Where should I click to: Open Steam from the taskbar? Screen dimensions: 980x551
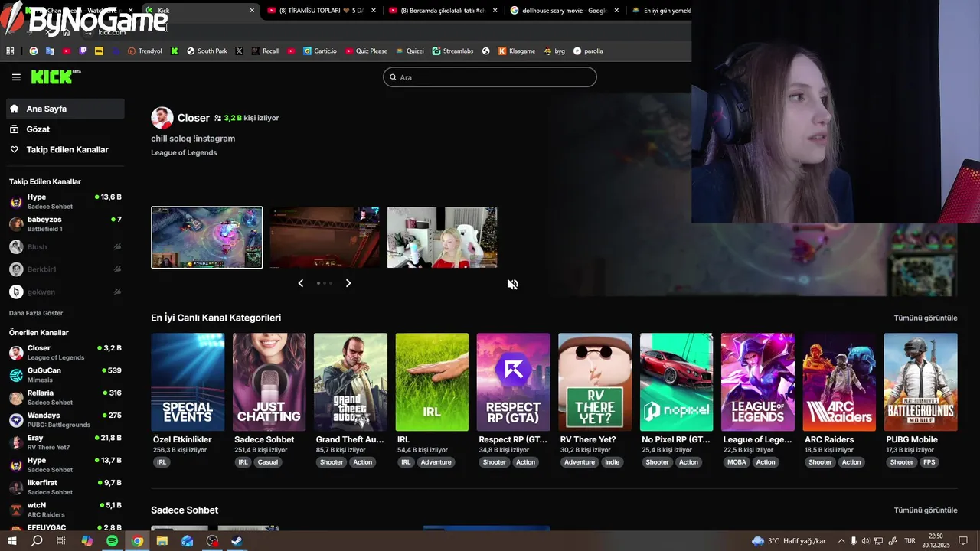tap(237, 541)
